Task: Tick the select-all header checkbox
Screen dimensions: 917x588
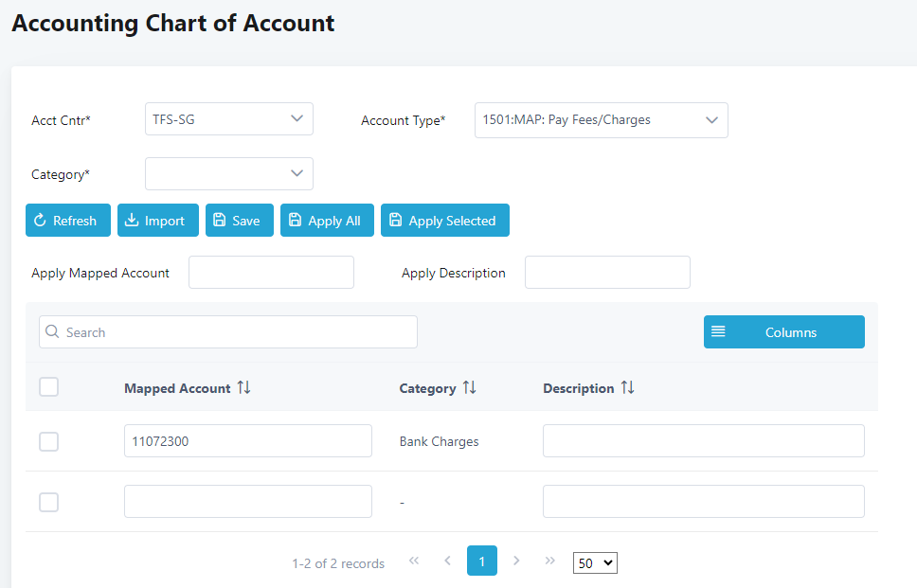Action: (x=49, y=386)
